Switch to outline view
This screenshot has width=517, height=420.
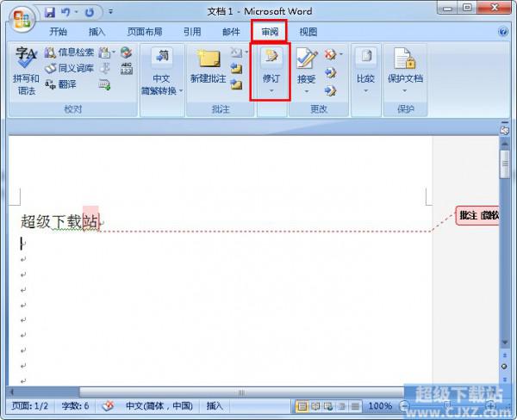342,406
